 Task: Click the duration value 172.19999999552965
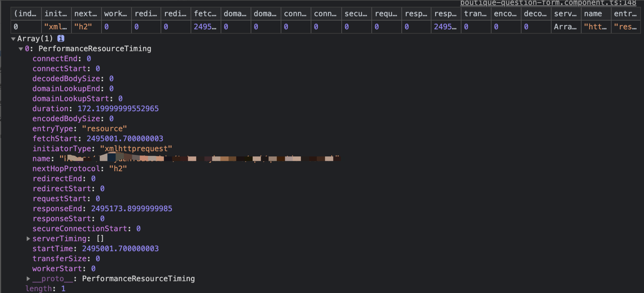tap(118, 109)
